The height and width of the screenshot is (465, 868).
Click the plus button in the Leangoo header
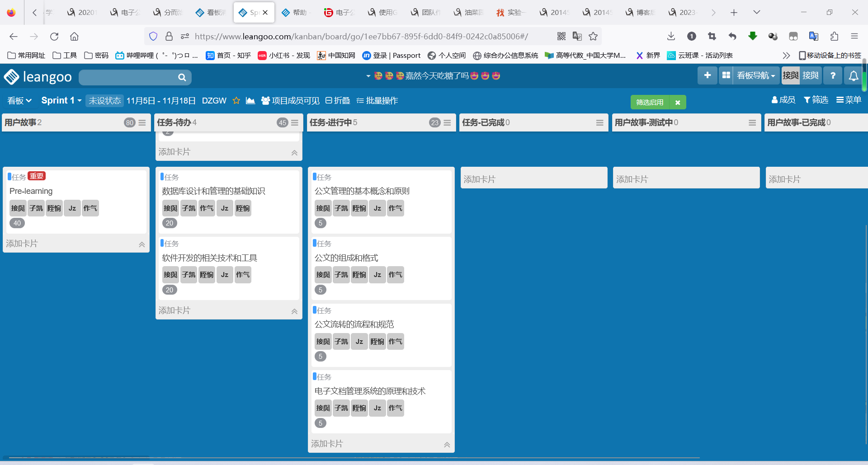pyautogui.click(x=708, y=75)
